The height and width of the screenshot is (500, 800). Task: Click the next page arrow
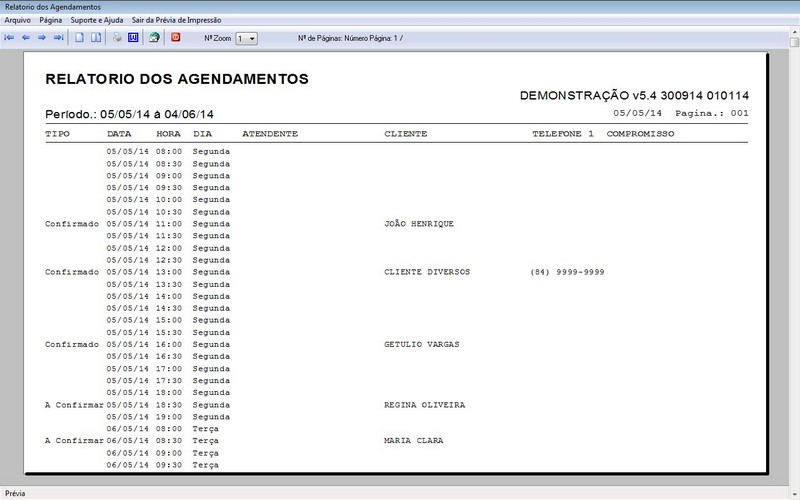point(42,38)
